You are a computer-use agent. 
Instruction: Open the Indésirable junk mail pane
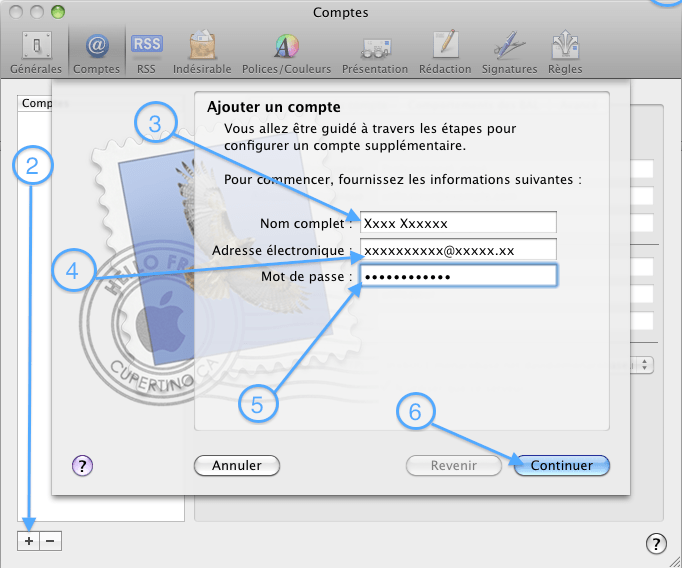(x=202, y=52)
